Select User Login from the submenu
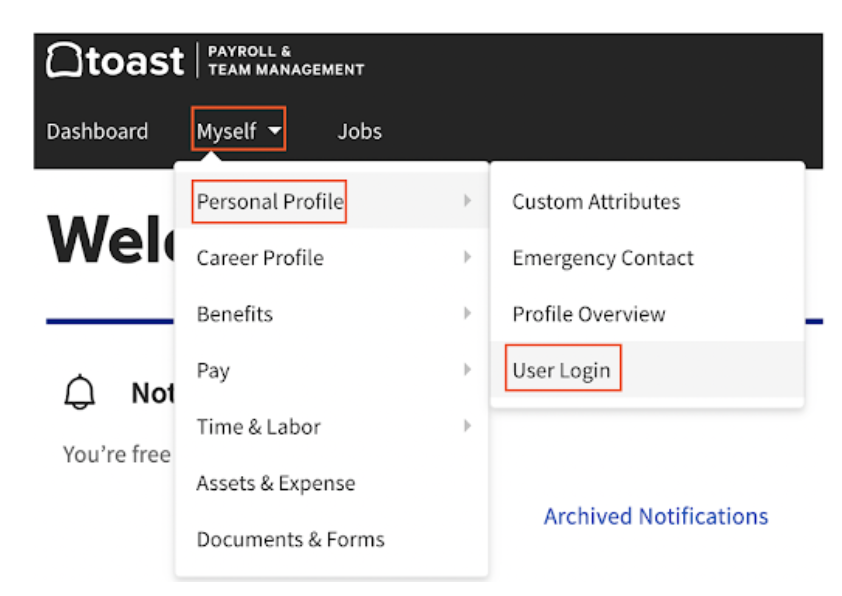This screenshot has height=596, width=842. [562, 369]
